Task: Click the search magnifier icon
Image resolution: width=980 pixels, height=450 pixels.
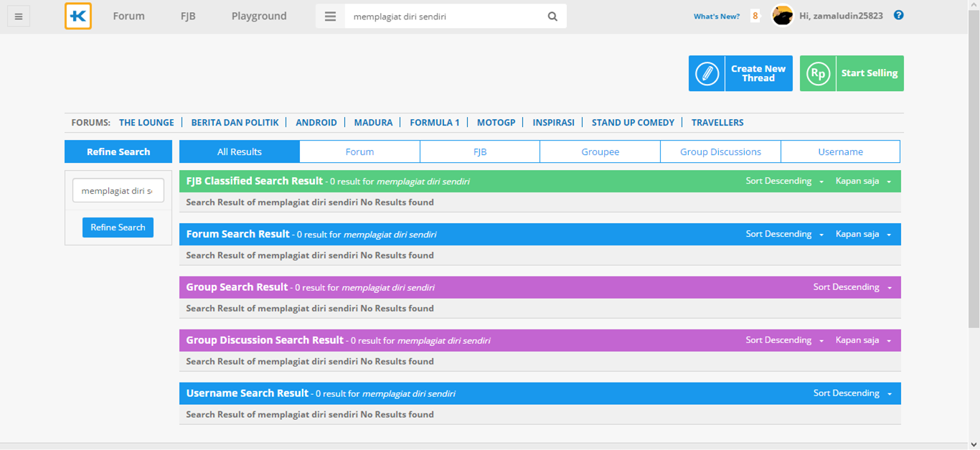Action: tap(552, 15)
